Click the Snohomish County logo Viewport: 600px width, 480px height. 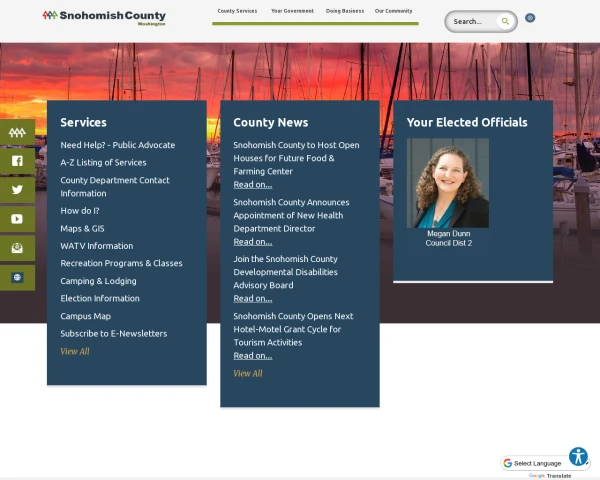[x=105, y=17]
